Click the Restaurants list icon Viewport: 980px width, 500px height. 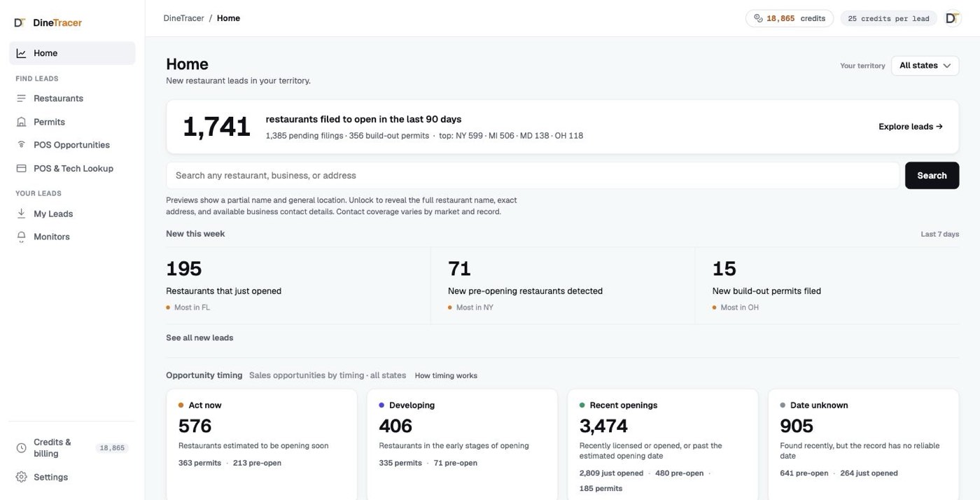[21, 99]
